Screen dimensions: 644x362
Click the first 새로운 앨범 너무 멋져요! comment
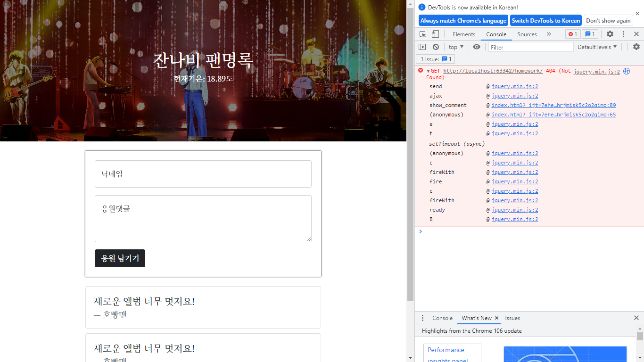pos(144,301)
